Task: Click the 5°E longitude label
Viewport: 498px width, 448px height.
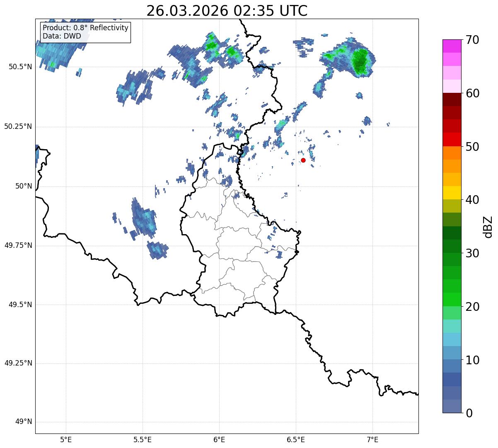Action: (x=66, y=440)
